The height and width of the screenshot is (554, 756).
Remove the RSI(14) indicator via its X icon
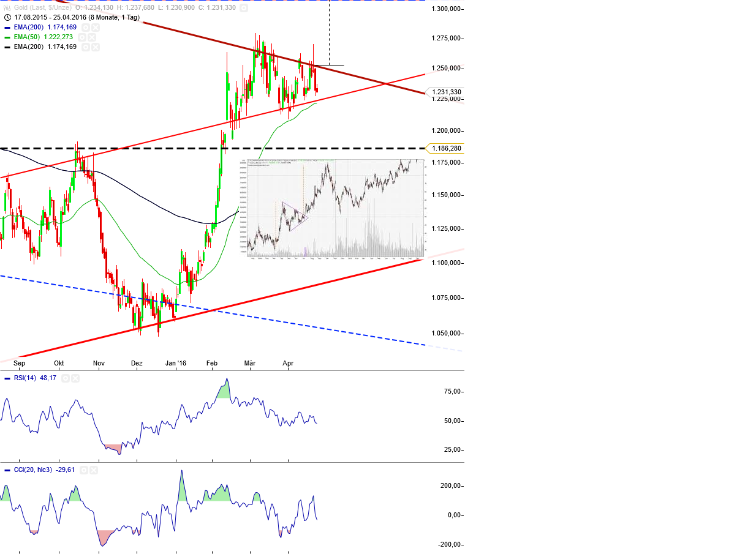click(x=77, y=378)
